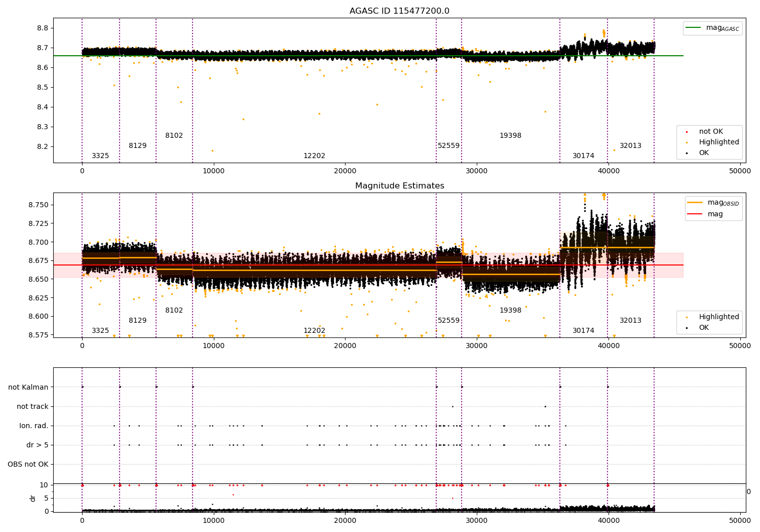
Task: Click obsid 3325 in Magnitude Estimates plot
Action: click(x=100, y=331)
